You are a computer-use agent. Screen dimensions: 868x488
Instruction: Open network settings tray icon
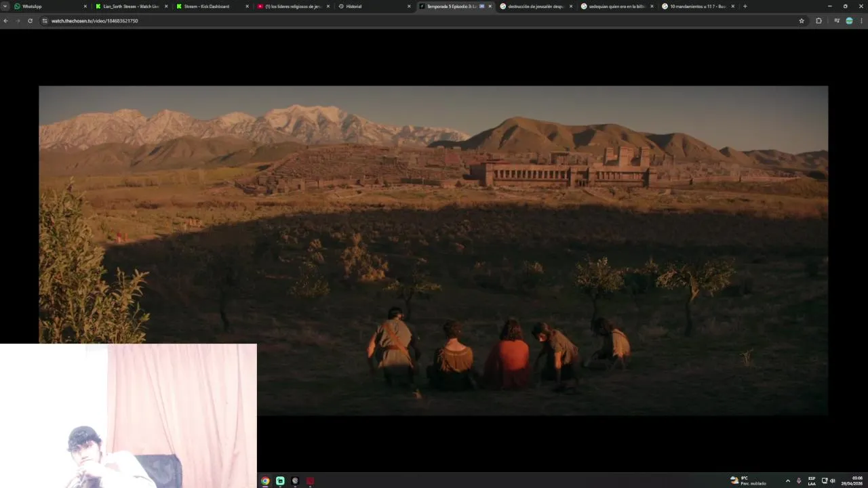pos(825,481)
